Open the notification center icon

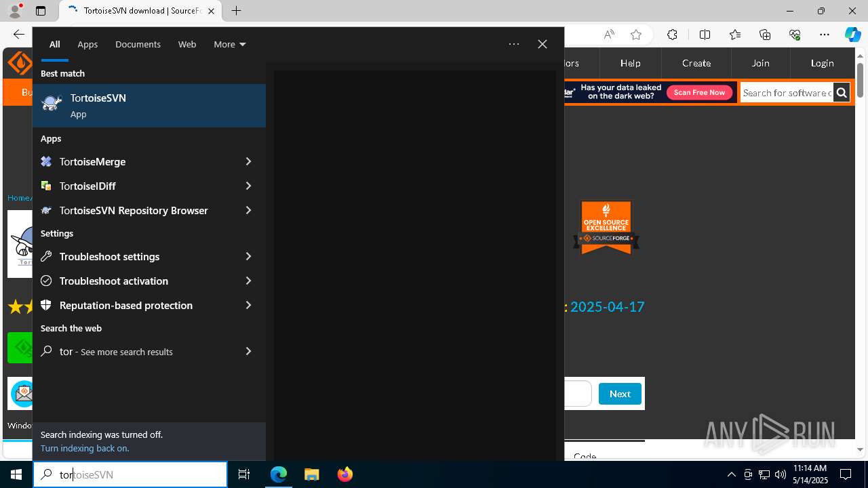coord(846,474)
